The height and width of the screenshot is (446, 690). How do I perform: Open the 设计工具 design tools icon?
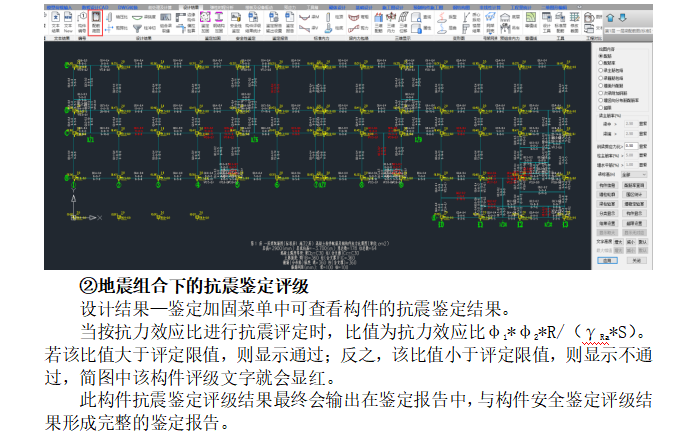(x=547, y=22)
